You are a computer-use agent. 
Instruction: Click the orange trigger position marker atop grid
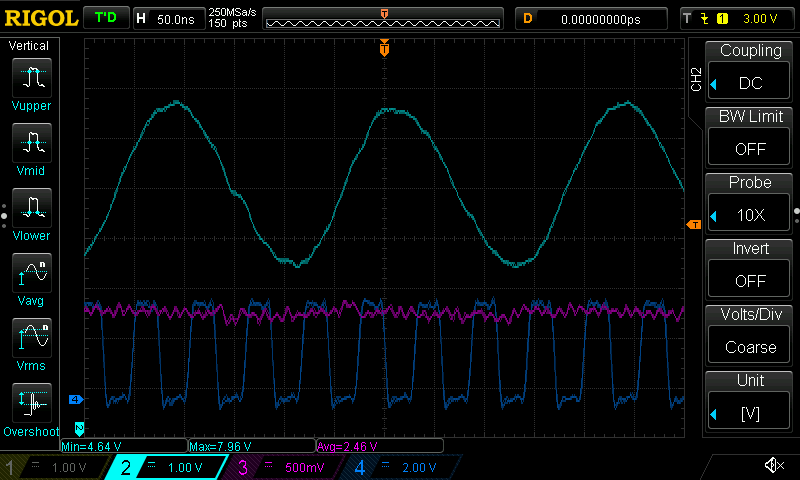(384, 48)
